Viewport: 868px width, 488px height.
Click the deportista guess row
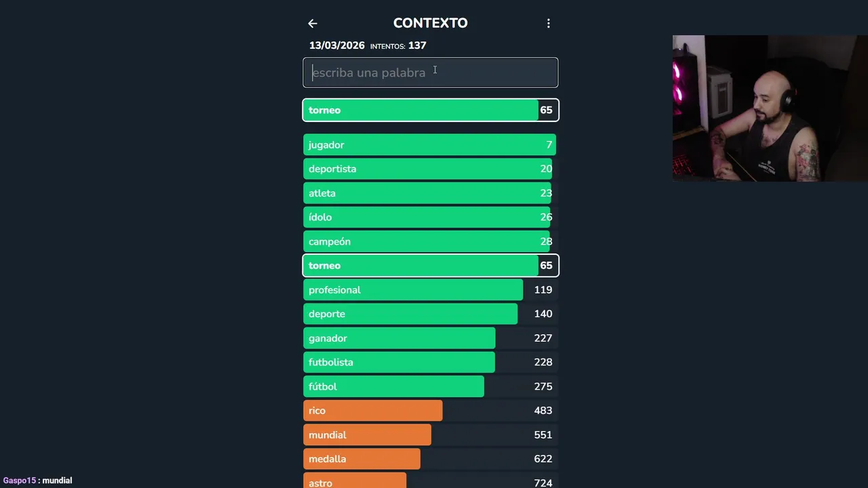(430, 169)
